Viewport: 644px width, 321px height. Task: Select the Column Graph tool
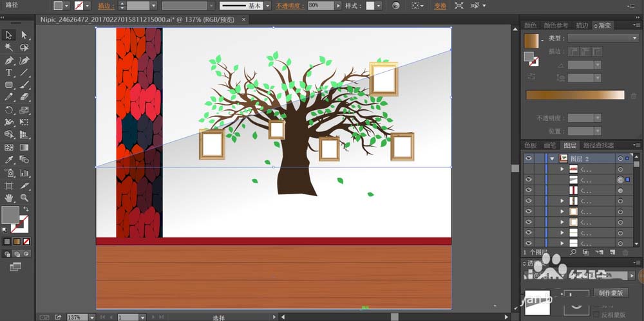(24, 173)
